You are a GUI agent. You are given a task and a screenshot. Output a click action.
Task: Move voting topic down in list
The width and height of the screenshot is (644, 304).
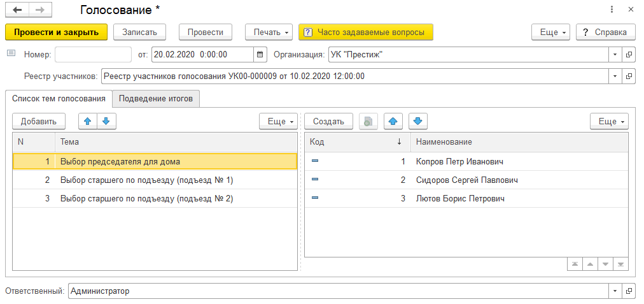[x=106, y=121]
